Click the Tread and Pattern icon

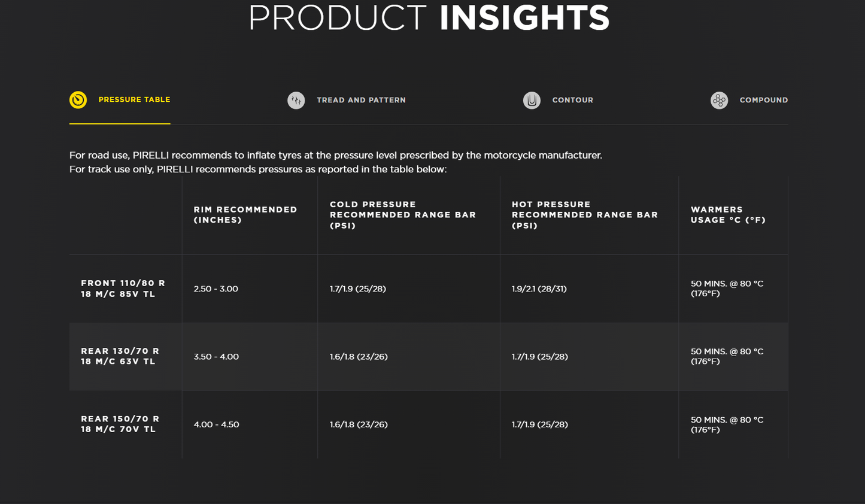coord(296,100)
